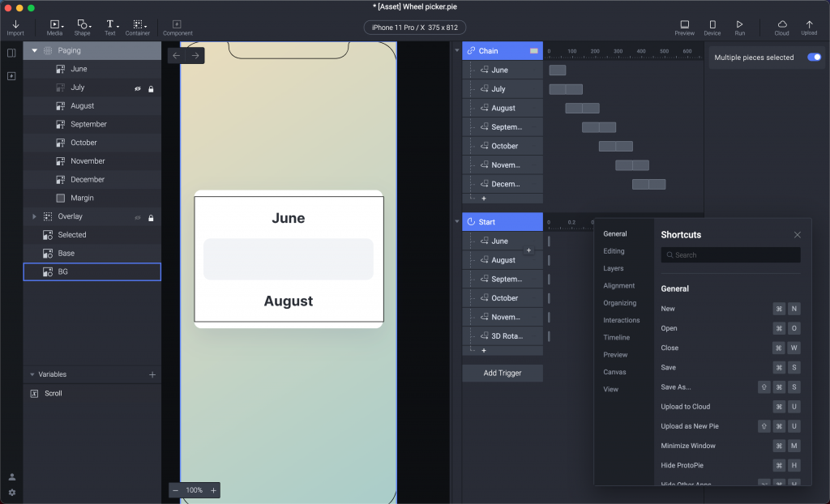Click the Component toolbar icon
830x504 pixels.
click(x=178, y=28)
